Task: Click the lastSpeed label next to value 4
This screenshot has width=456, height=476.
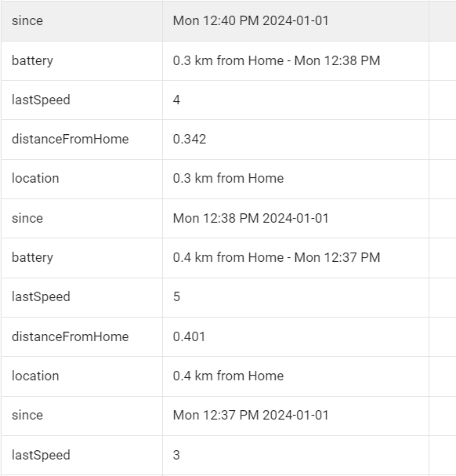Action: [41, 100]
